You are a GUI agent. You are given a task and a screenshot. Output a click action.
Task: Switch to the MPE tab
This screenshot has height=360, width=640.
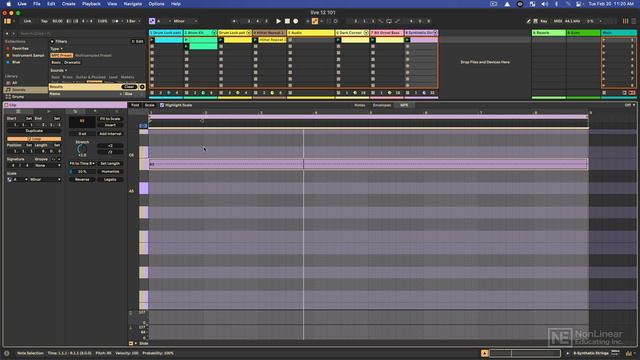point(404,105)
